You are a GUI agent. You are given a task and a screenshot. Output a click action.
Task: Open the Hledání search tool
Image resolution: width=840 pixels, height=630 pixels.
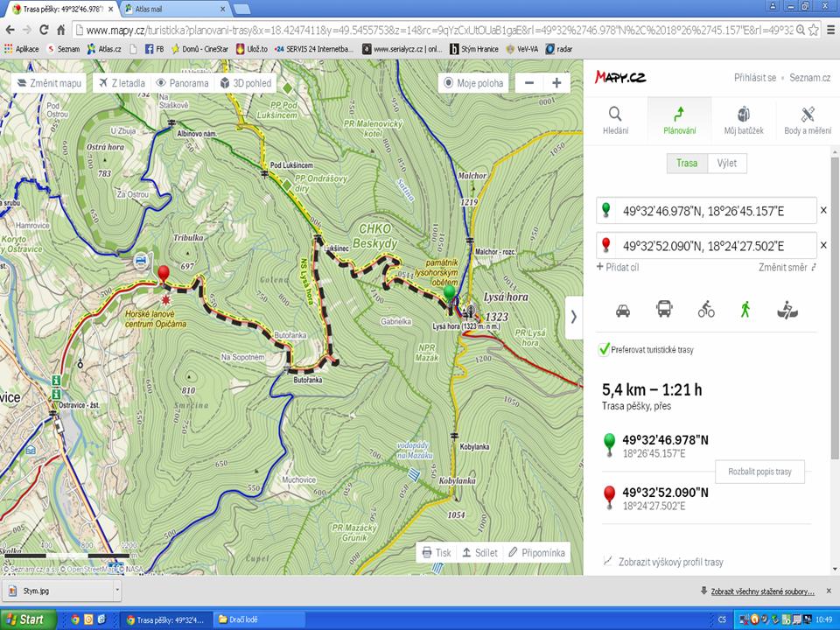[615, 121]
